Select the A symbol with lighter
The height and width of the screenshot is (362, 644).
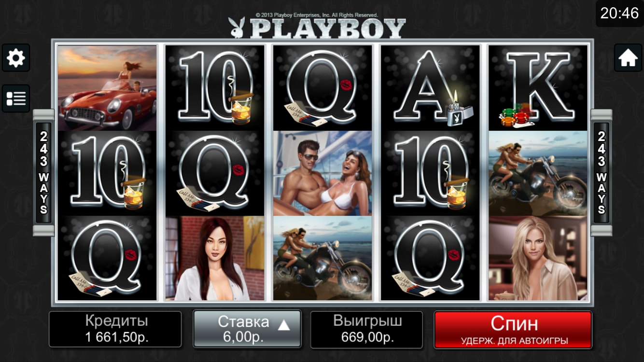coord(430,88)
